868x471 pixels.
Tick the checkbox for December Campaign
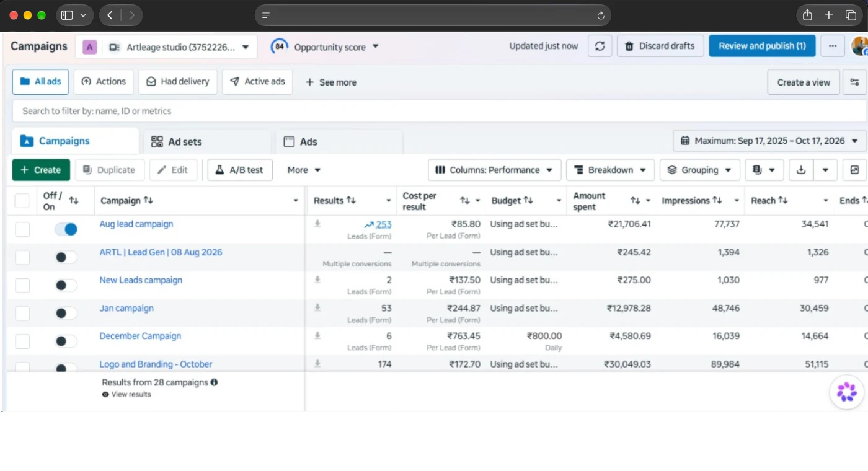point(22,341)
